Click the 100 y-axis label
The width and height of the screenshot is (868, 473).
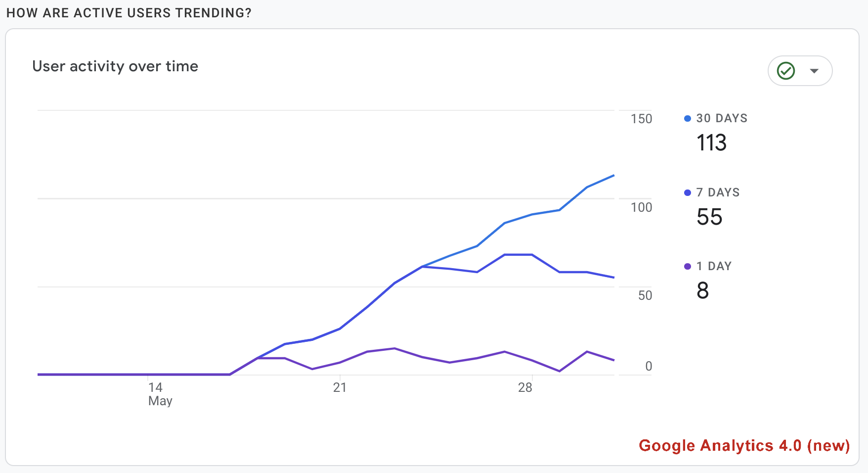(x=641, y=207)
